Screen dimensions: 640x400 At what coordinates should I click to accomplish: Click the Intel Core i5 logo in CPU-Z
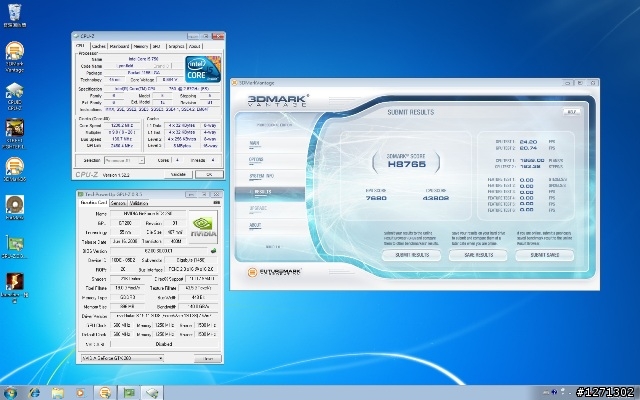tap(202, 69)
